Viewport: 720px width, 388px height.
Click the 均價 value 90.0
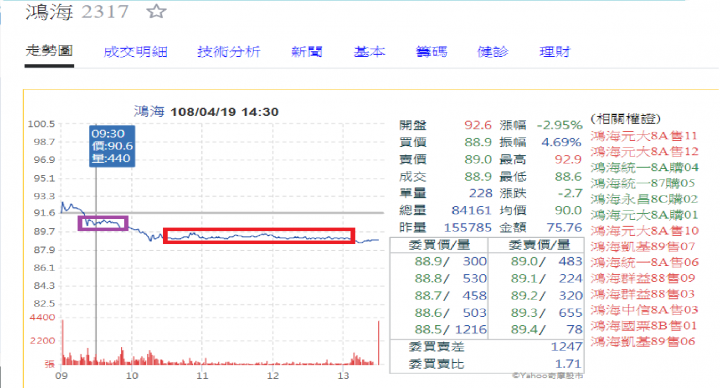tap(568, 210)
